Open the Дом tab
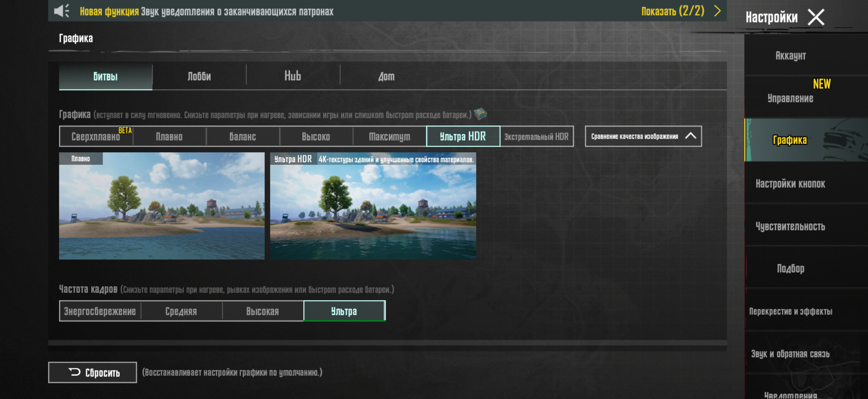 click(x=386, y=76)
